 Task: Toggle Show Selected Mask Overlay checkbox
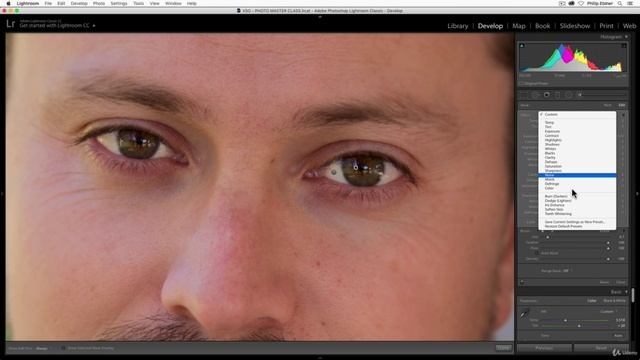pos(63,348)
